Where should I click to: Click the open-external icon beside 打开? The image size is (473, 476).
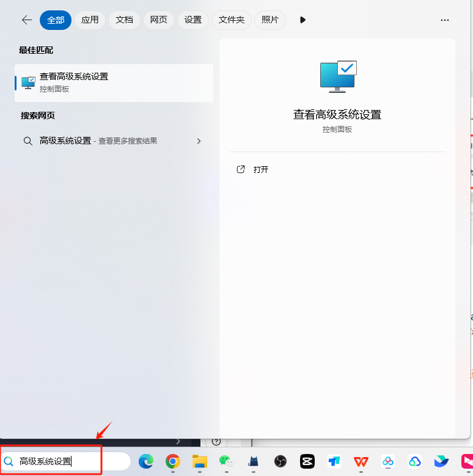click(x=241, y=169)
